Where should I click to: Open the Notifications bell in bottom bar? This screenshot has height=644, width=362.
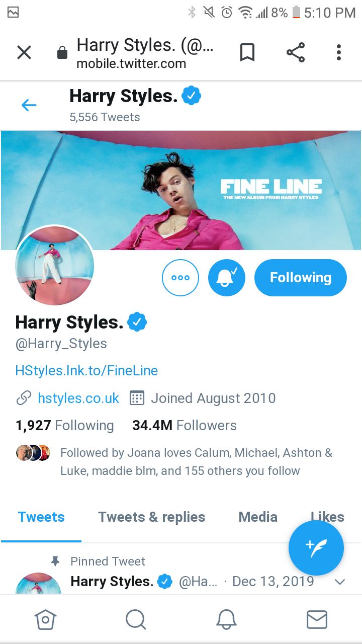click(226, 620)
